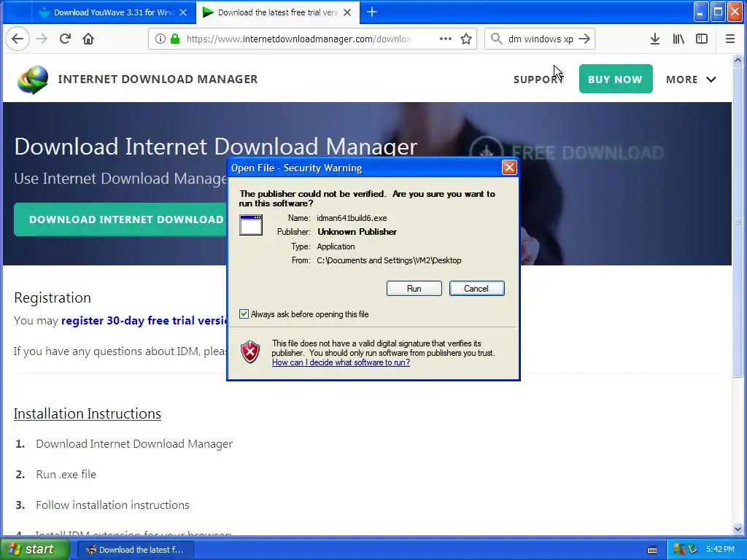Click scrollbar down arrow
Screen dimensions: 747x560
(x=738, y=529)
